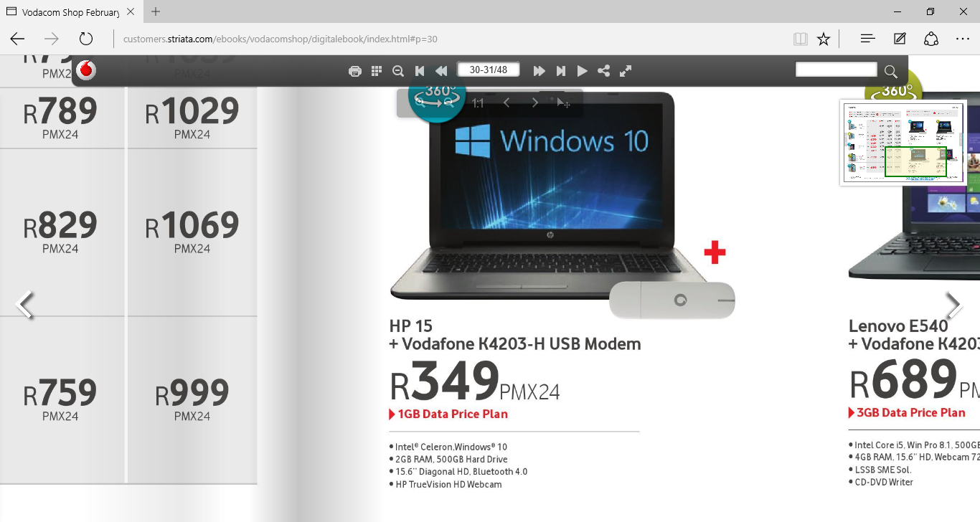Viewport: 980px width, 522px height.
Task: Click the search magnifier button
Action: coord(890,71)
